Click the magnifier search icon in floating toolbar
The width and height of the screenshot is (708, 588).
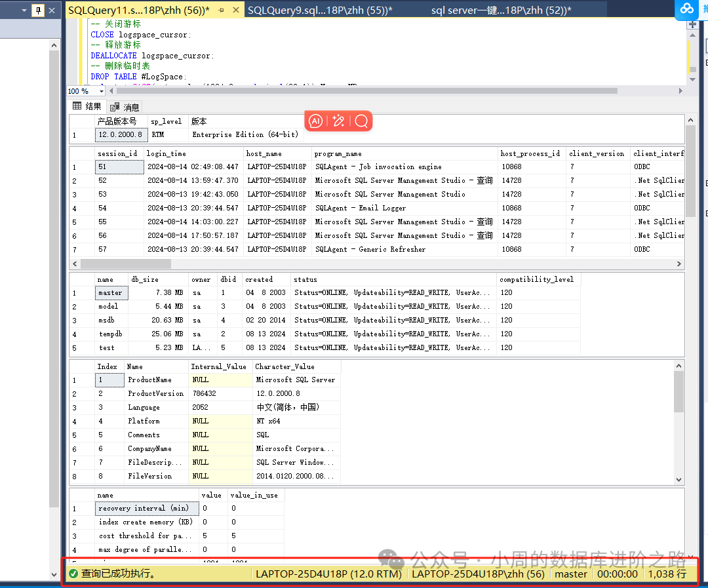pyautogui.click(x=361, y=121)
